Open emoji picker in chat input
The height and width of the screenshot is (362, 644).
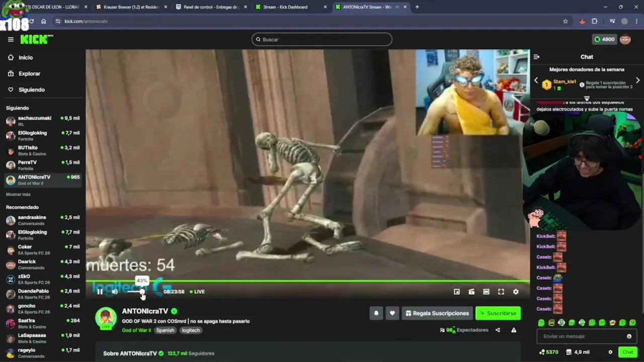(x=629, y=336)
